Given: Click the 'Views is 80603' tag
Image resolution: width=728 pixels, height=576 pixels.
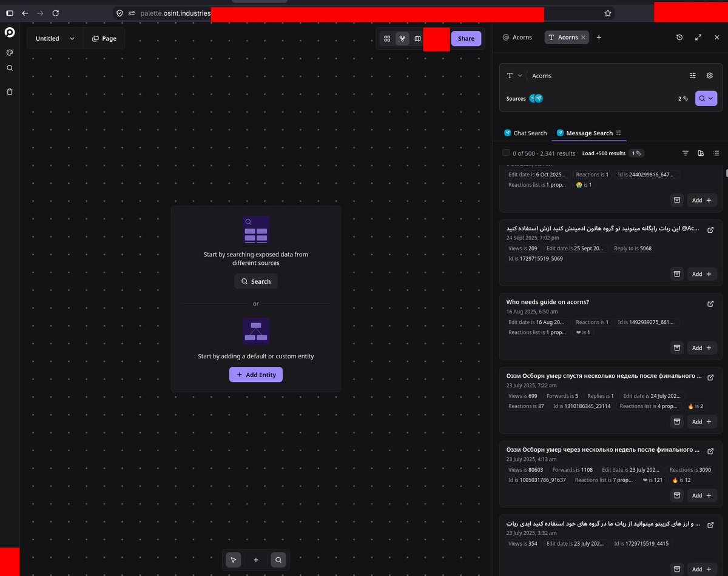Looking at the screenshot, I should (526, 470).
